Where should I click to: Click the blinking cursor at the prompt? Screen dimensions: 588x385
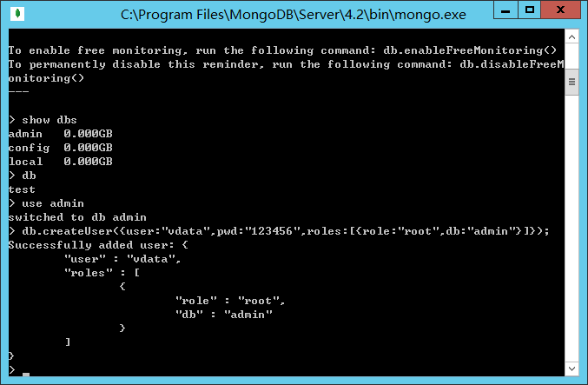click(x=26, y=374)
